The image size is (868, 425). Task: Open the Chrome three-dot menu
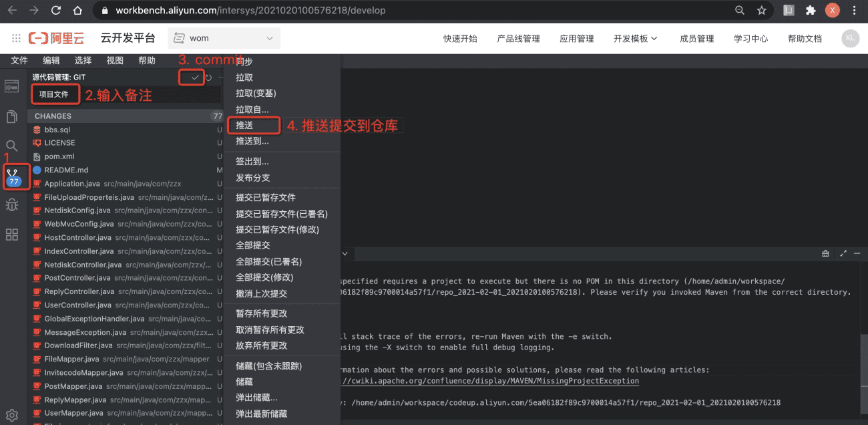pyautogui.click(x=855, y=11)
